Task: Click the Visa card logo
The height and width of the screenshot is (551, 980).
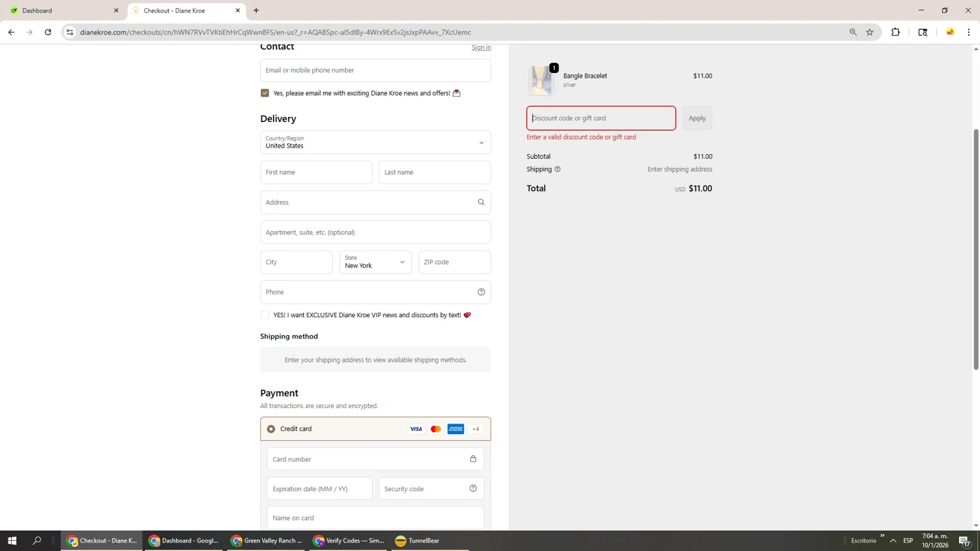Action: pos(416,429)
